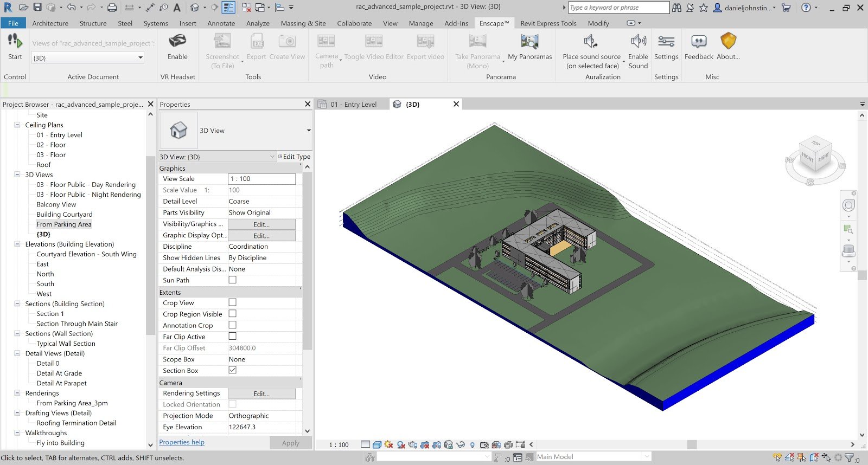Click the Enscape Start icon
This screenshot has width=868, height=465.
tap(15, 42)
